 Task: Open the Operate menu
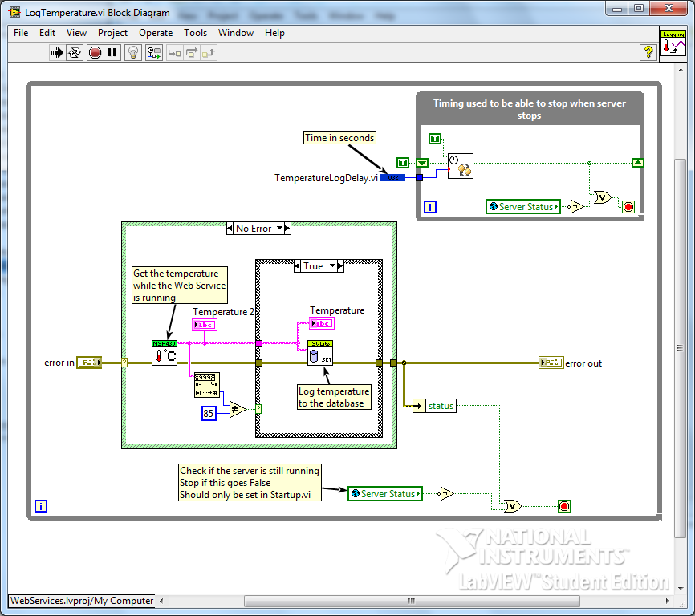click(x=156, y=33)
